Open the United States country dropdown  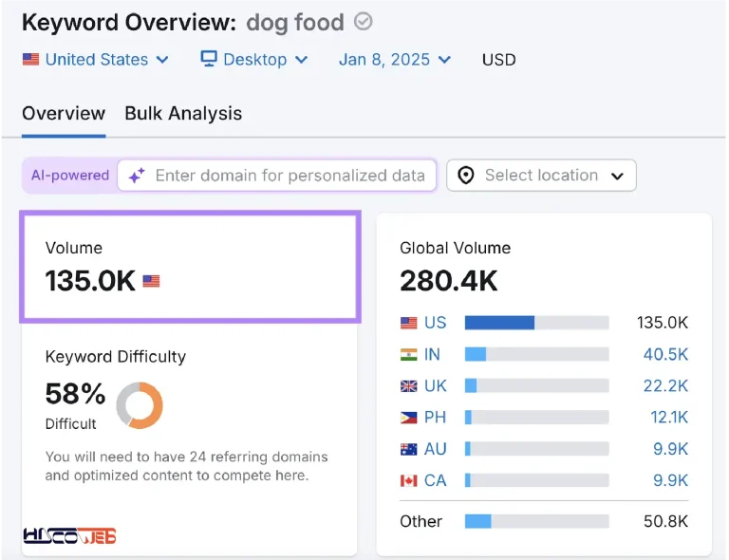pos(96,60)
